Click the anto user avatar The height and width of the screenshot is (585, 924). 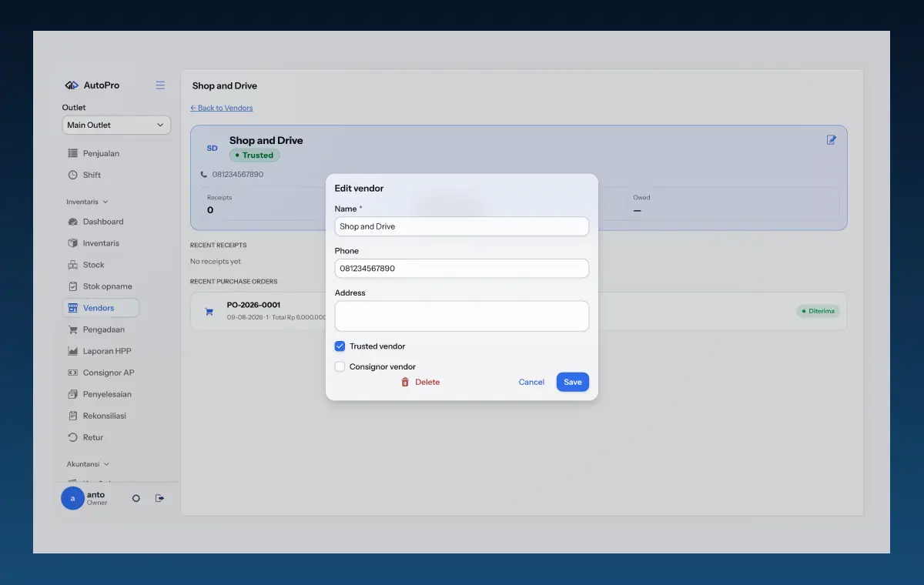click(72, 498)
